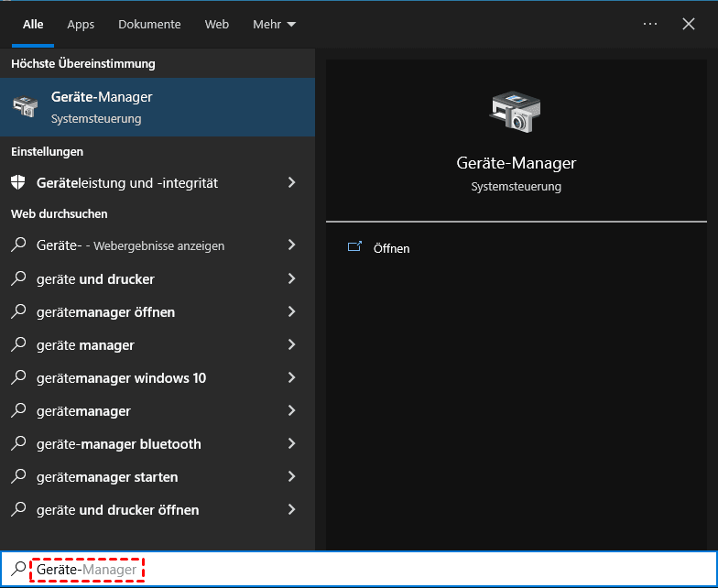Viewport: 718px width, 588px height.
Task: Expand arrow for Geräteleistung und -integrität
Action: tap(291, 182)
